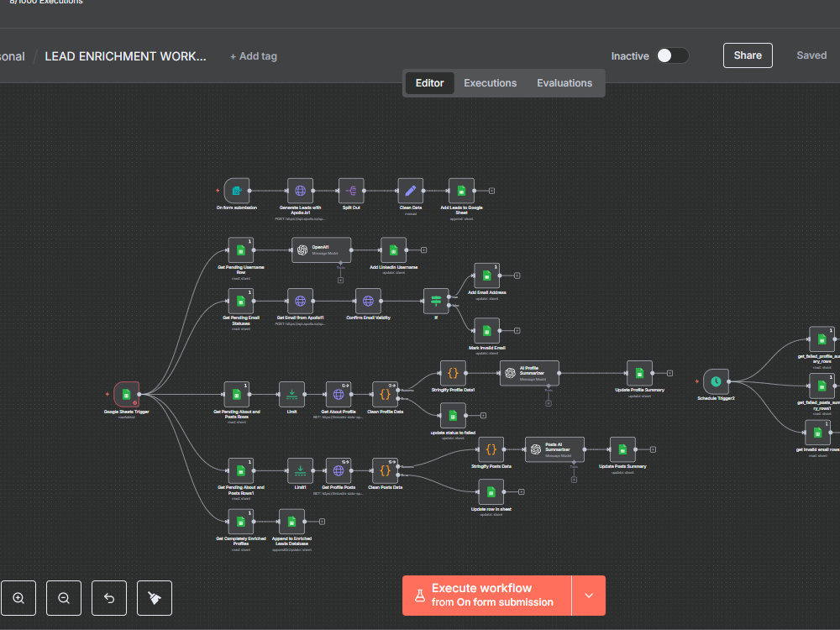Toggle the workflow Inactive switch

coord(673,55)
